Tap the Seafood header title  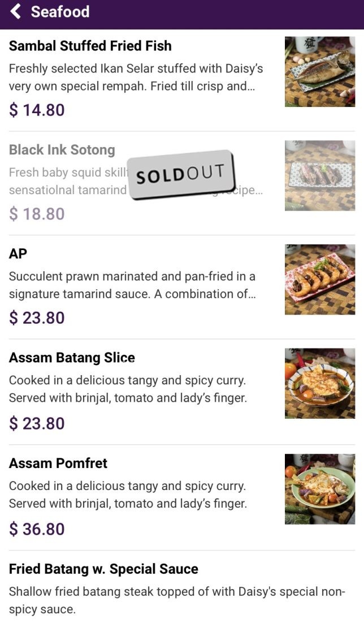pyautogui.click(x=60, y=11)
